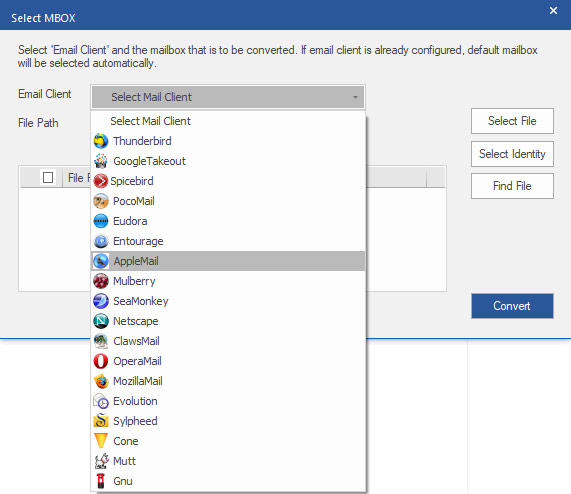The height and width of the screenshot is (494, 571).
Task: Pick MozillaMail option
Action: 228,381
